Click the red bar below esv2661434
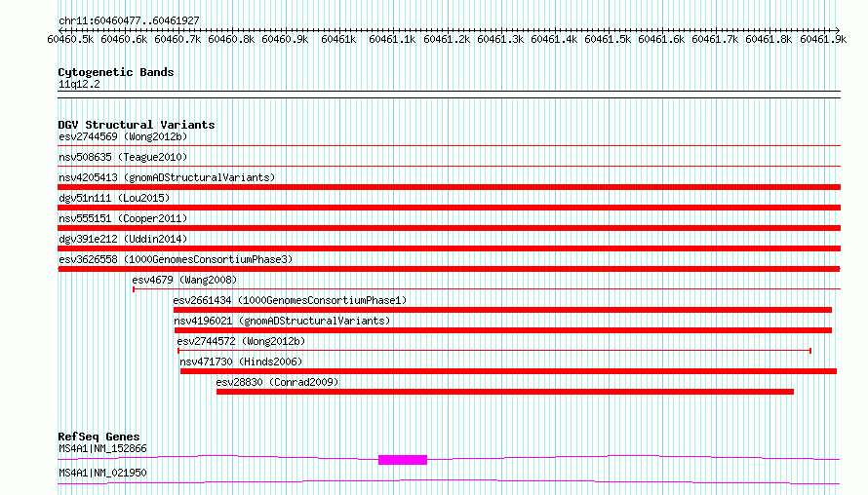This screenshot has height=495, width=868. pos(502,310)
